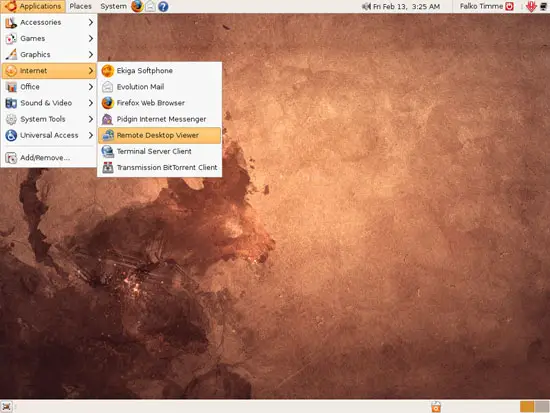Click the date and time clock
This screenshot has height=413, width=550.
click(407, 6)
